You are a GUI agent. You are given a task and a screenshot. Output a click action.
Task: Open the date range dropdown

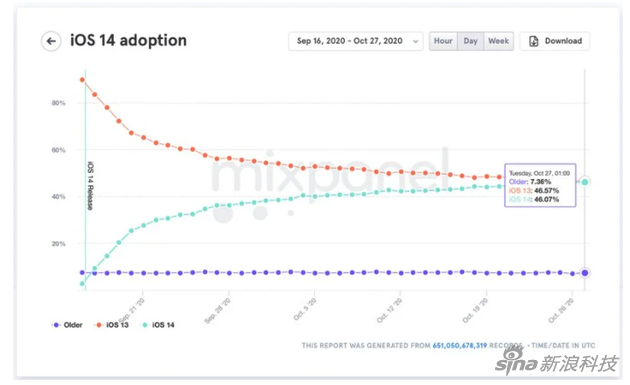(356, 41)
